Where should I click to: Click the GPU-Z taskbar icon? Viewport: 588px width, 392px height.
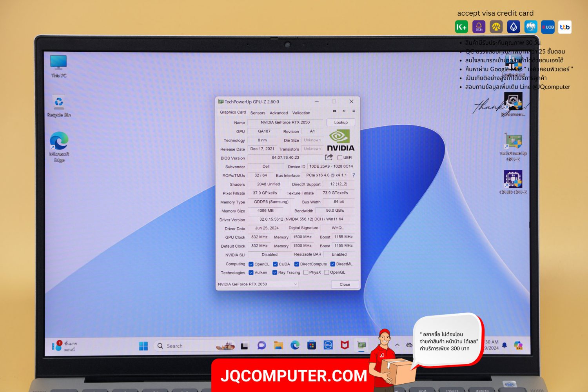coord(361,345)
